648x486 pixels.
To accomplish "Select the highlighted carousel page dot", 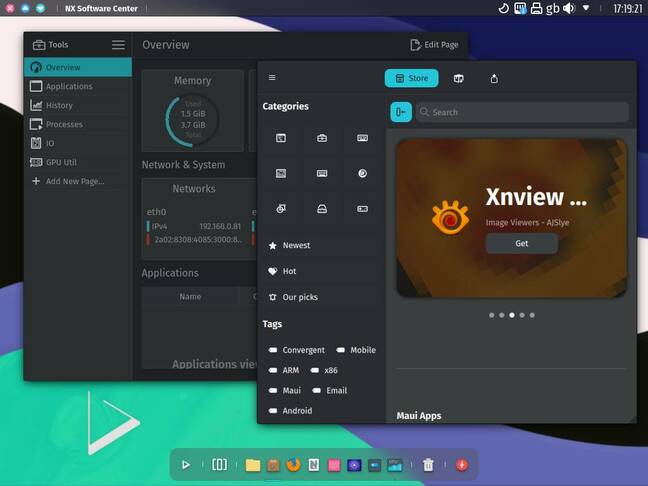I will coord(512,315).
